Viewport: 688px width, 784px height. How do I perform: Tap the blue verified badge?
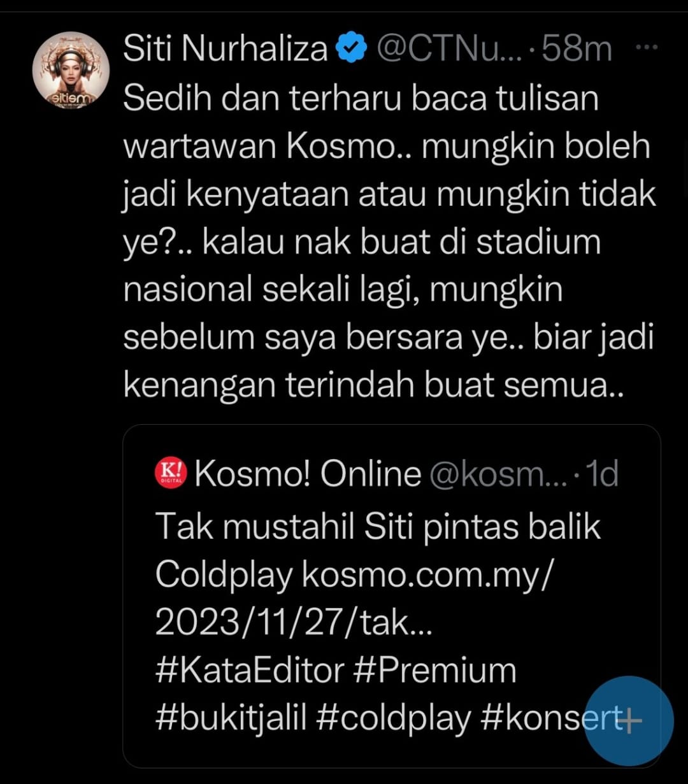pyautogui.click(x=351, y=50)
